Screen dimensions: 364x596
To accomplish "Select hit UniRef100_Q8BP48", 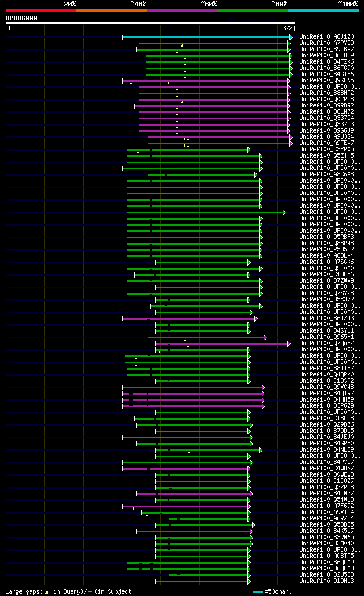I will coord(326,243).
